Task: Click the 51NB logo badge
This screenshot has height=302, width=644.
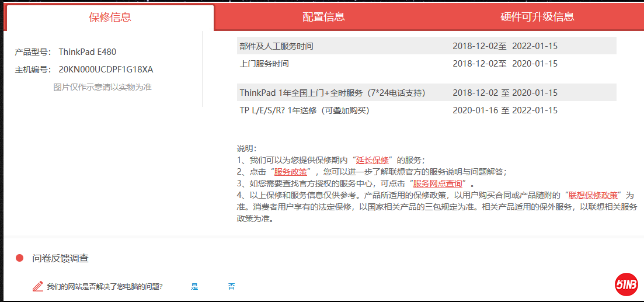Action: (626, 284)
